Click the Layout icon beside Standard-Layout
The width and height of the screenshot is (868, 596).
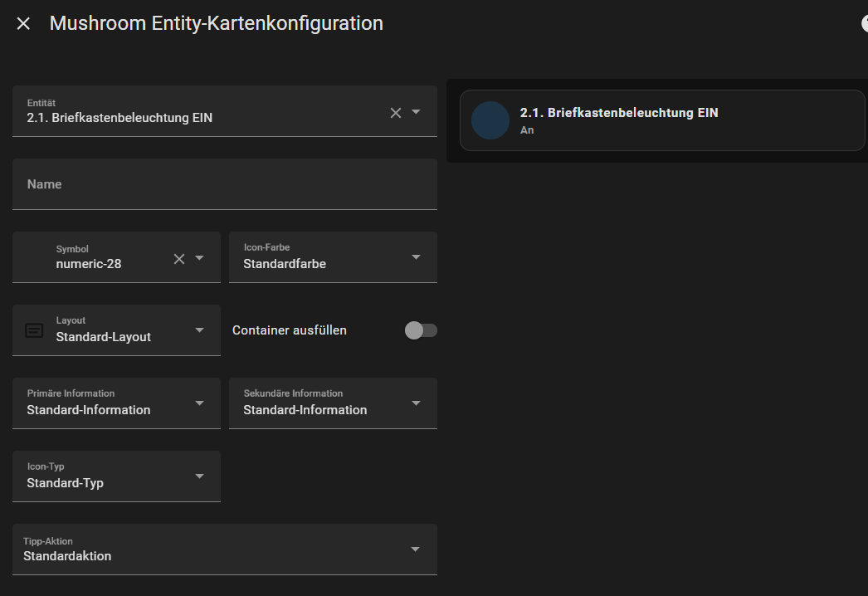[x=34, y=330]
